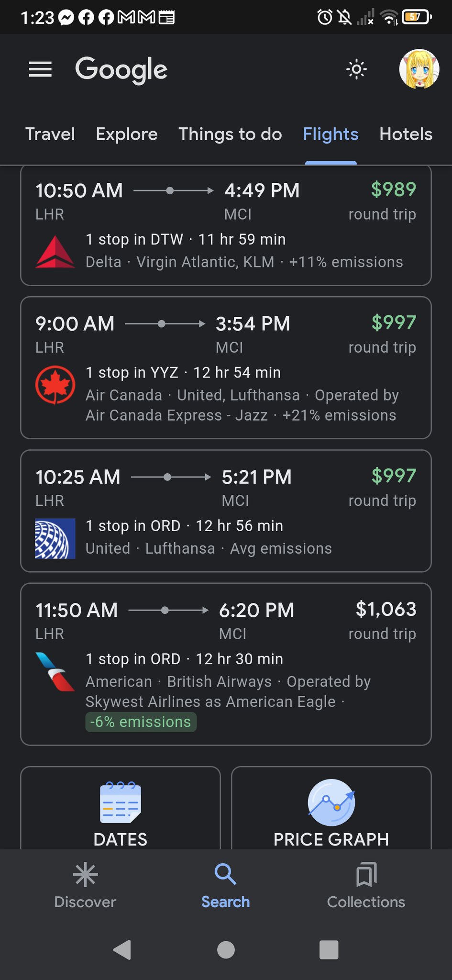
Task: Switch to the Explore tab
Action: coord(127,134)
